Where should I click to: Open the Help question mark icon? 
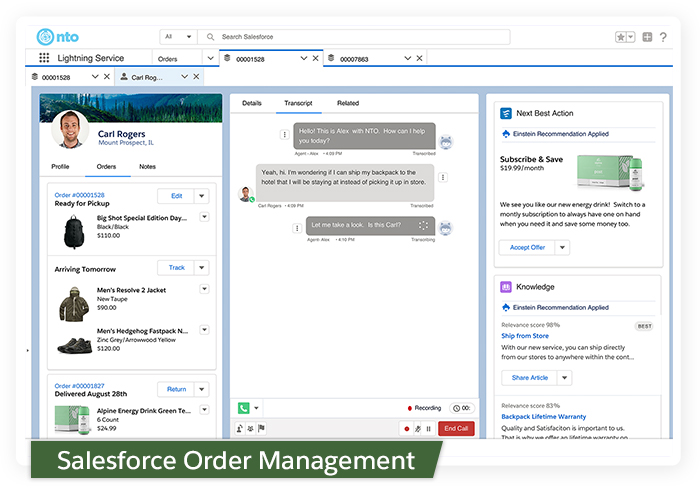[666, 37]
